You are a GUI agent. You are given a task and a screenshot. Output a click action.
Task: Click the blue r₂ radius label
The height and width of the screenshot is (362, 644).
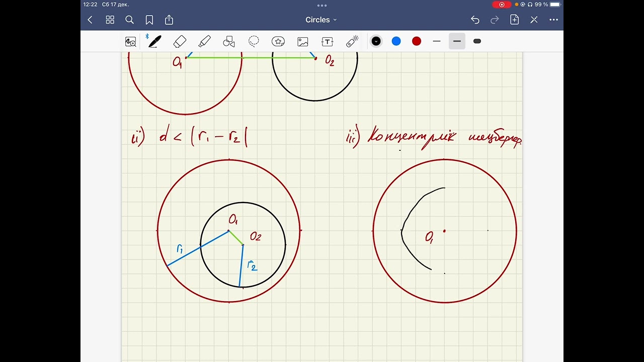(x=252, y=265)
